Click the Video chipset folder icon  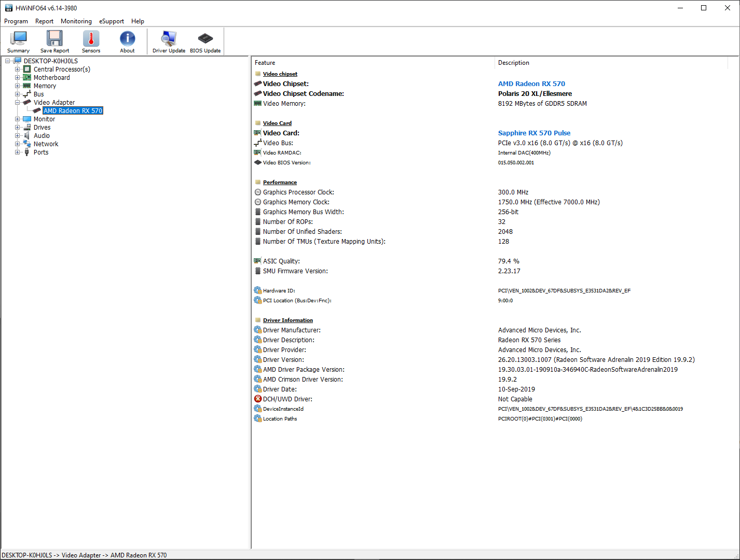click(258, 74)
